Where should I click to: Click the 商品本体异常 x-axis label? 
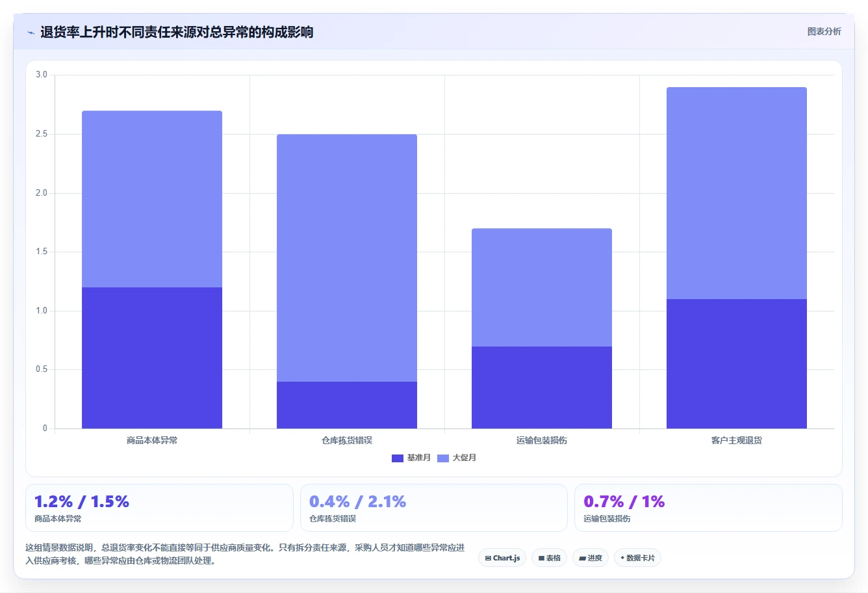pos(152,440)
